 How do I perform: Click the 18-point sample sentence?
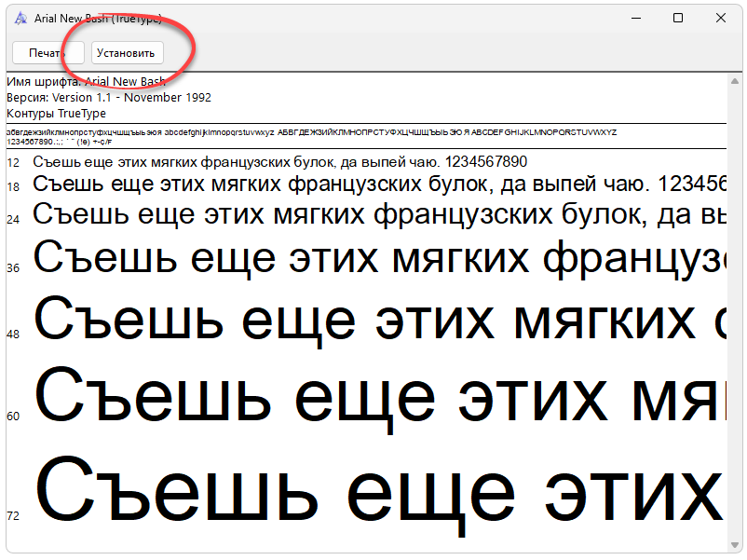pos(380,184)
